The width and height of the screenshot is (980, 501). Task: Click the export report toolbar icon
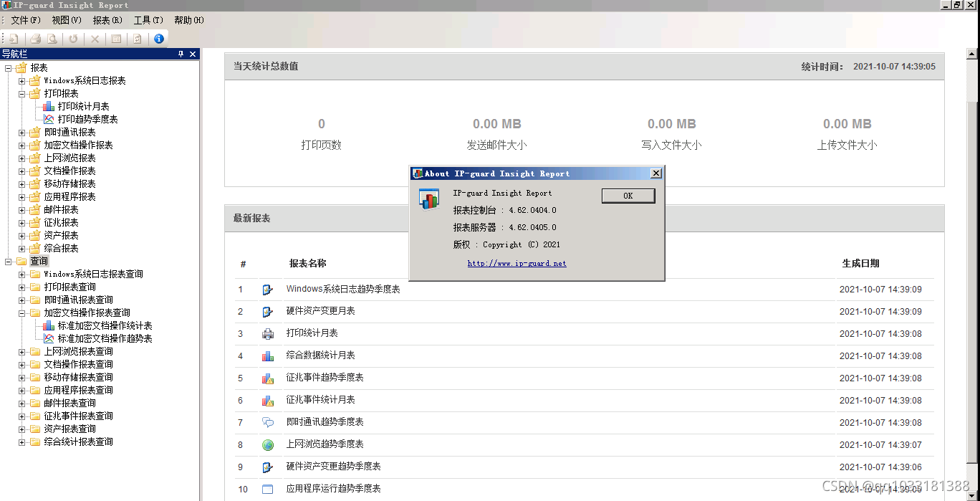tap(14, 39)
